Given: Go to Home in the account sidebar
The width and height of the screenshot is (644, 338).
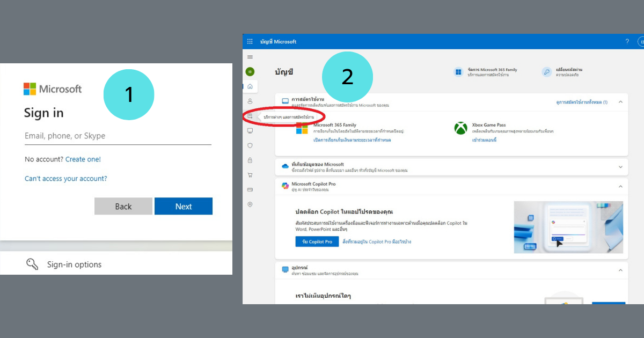Looking at the screenshot, I should click(x=250, y=86).
